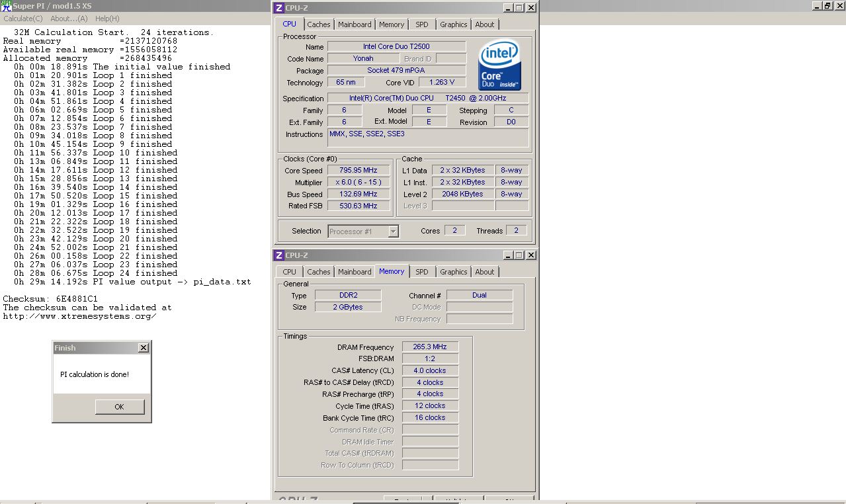Click the Specification field T2450 @ 2.00GHz

(x=428, y=99)
